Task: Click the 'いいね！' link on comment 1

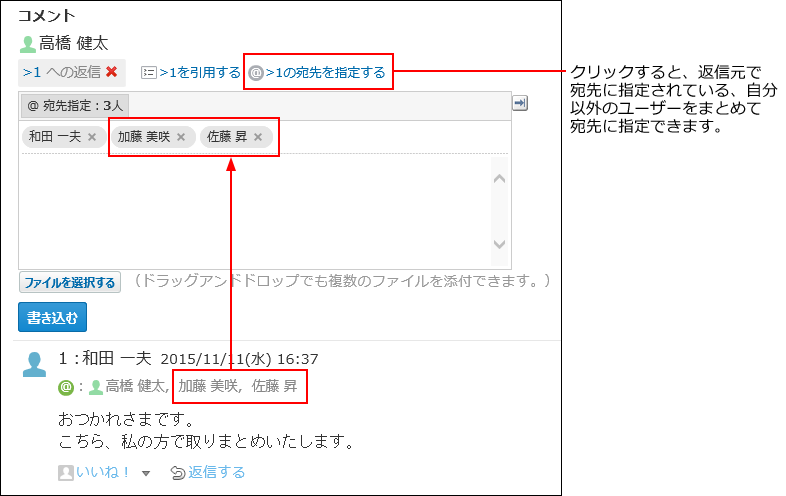Action: 103,472
